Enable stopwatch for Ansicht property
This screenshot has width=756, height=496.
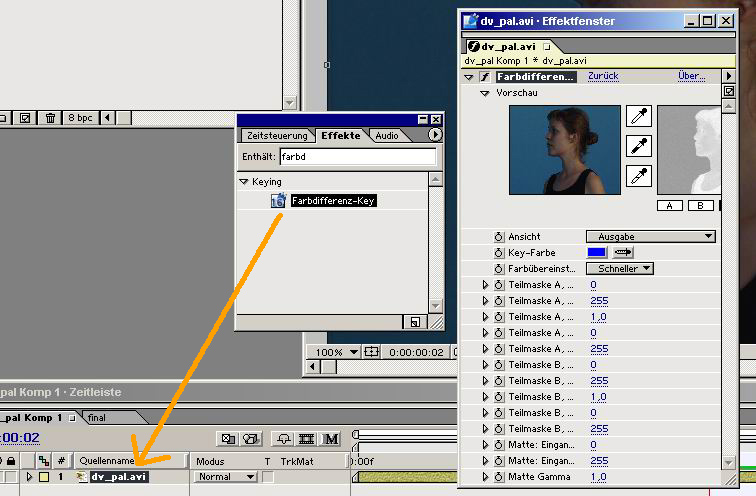tap(498, 236)
